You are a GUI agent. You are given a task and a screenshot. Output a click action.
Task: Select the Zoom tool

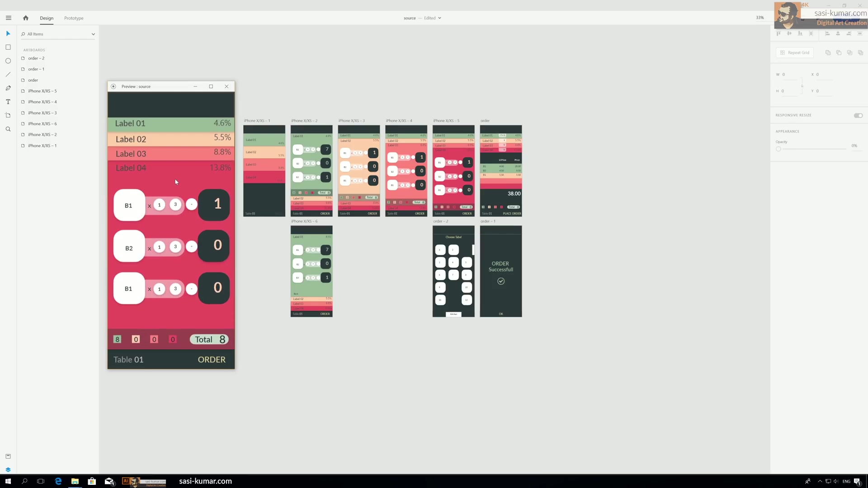pos(8,129)
